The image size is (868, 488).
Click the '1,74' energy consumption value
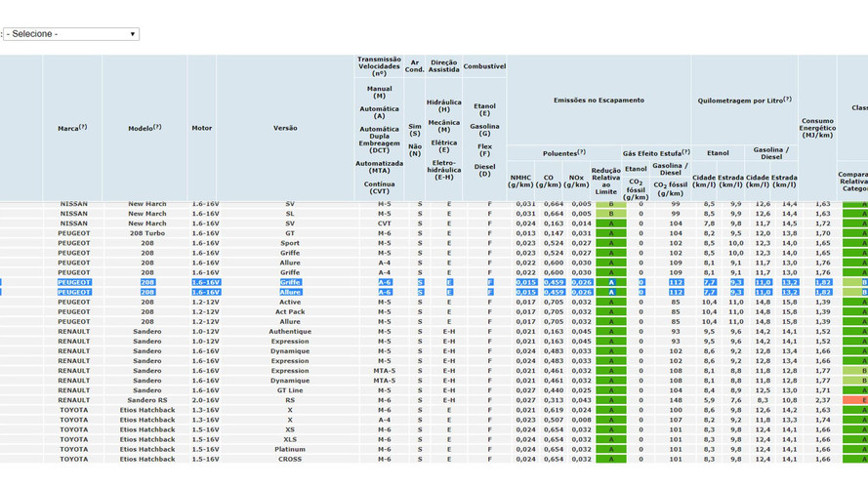pos(823,420)
